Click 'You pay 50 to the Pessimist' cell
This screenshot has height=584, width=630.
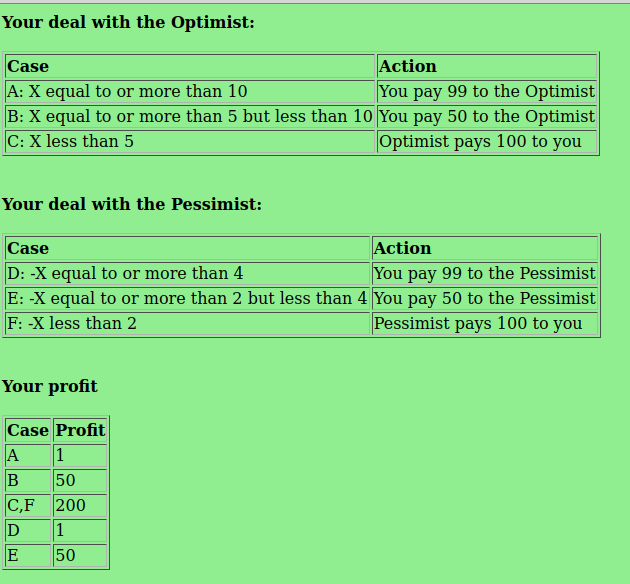(x=485, y=298)
